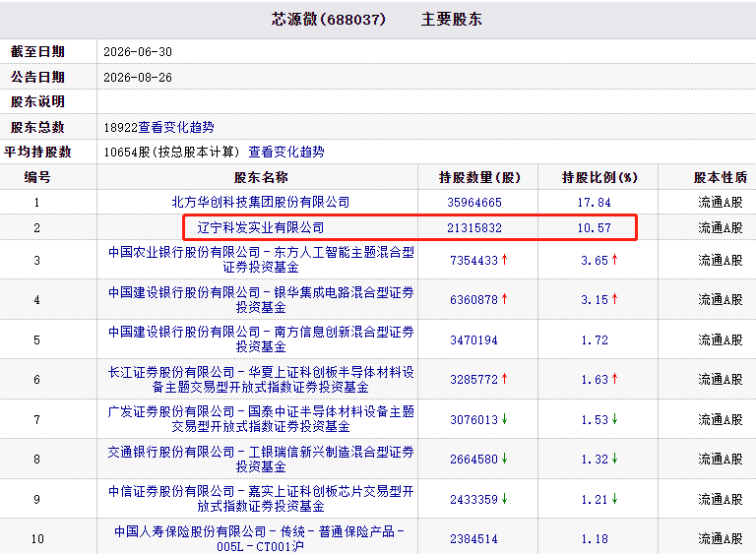Select the share count 35964665
The height and width of the screenshot is (554, 756).
(x=474, y=203)
